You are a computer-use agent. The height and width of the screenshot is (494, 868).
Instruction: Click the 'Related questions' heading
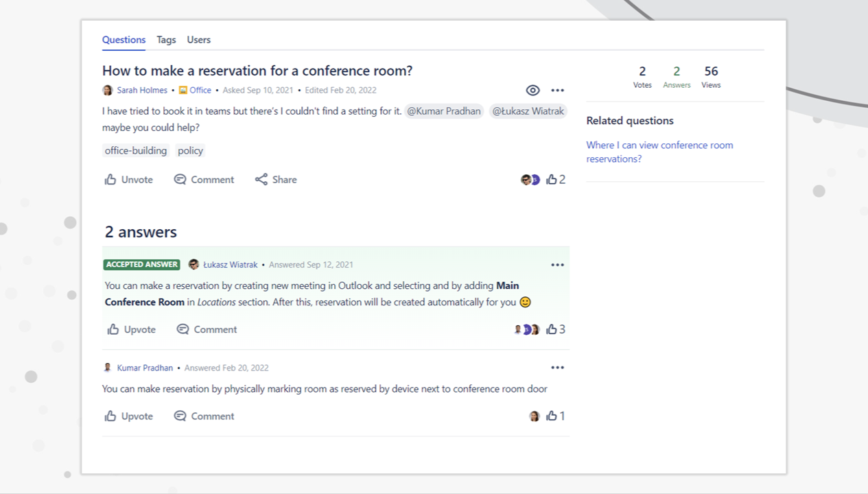pos(630,121)
